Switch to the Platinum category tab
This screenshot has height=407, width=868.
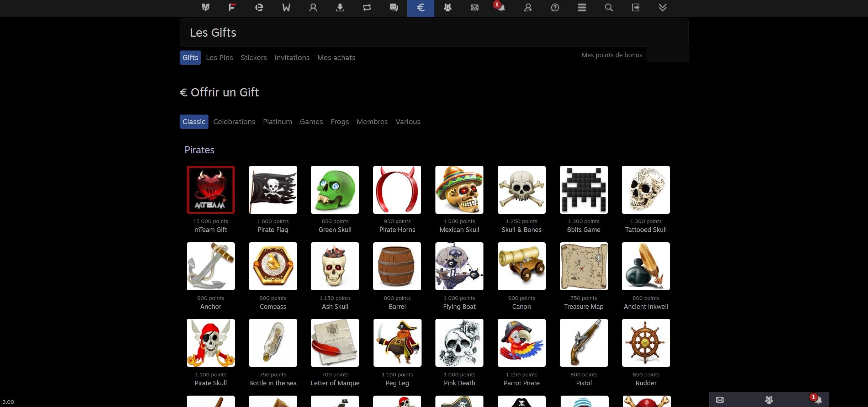(277, 122)
